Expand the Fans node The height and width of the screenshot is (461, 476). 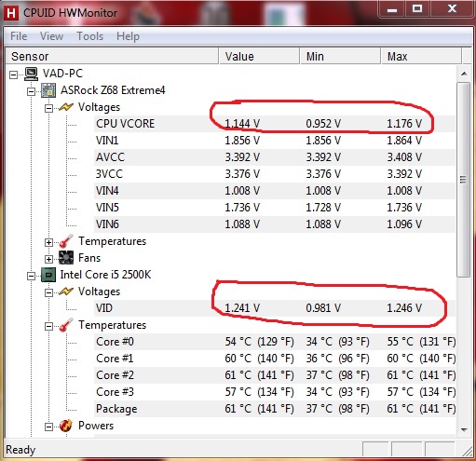pyautogui.click(x=48, y=259)
